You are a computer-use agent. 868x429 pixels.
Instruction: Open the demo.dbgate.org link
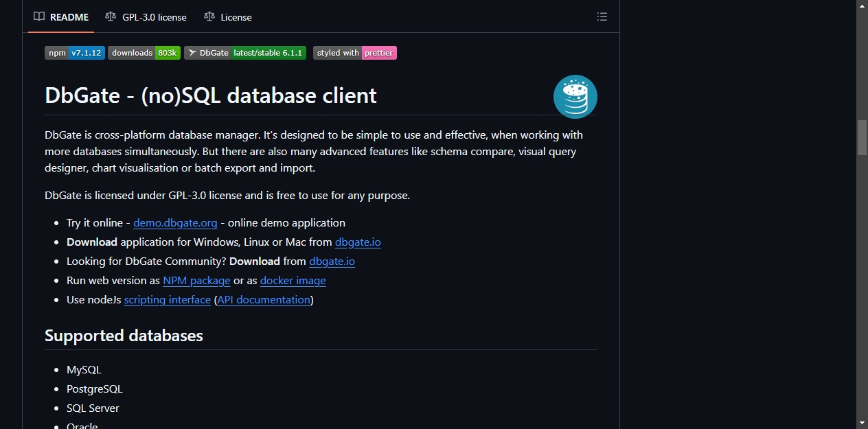coord(175,223)
